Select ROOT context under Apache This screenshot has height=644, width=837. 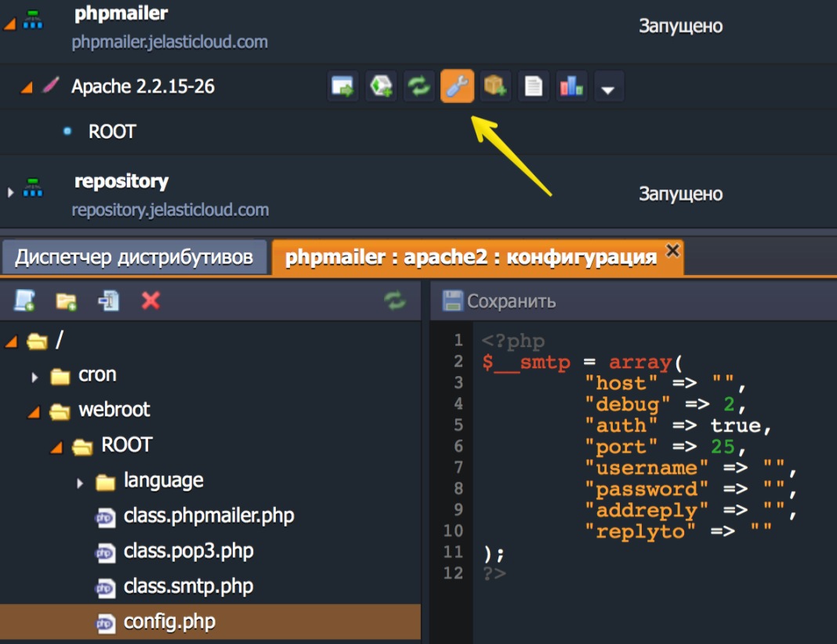112,132
